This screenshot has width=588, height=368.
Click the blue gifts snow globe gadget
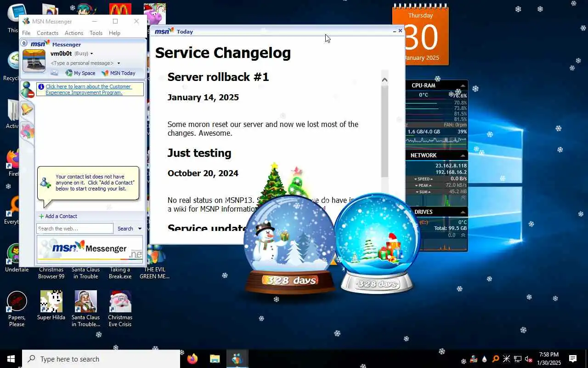[x=377, y=244]
